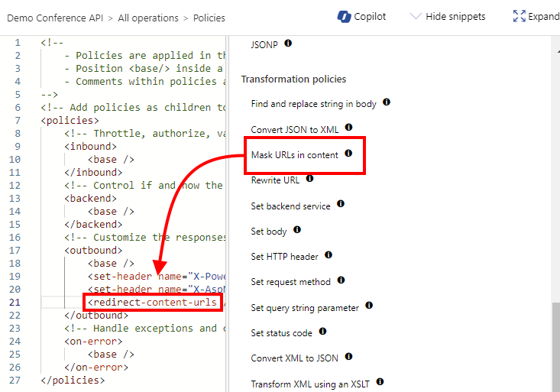Click the <base /> under on-error
Image resolution: width=560 pixels, height=392 pixels.
[x=111, y=355]
